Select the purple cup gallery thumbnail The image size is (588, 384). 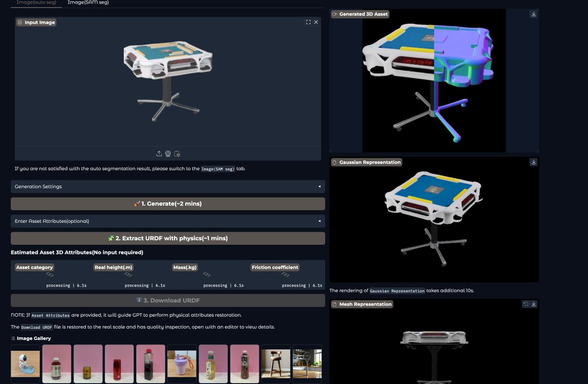tap(182, 364)
